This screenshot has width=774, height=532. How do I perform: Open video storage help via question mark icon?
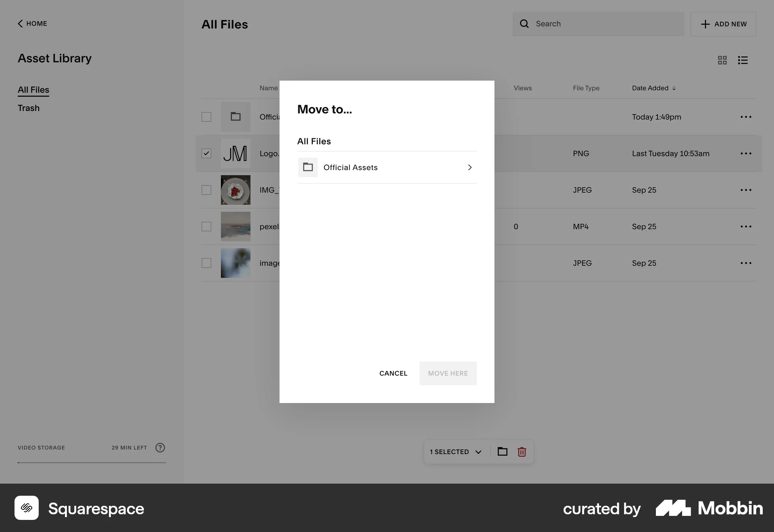160,447
